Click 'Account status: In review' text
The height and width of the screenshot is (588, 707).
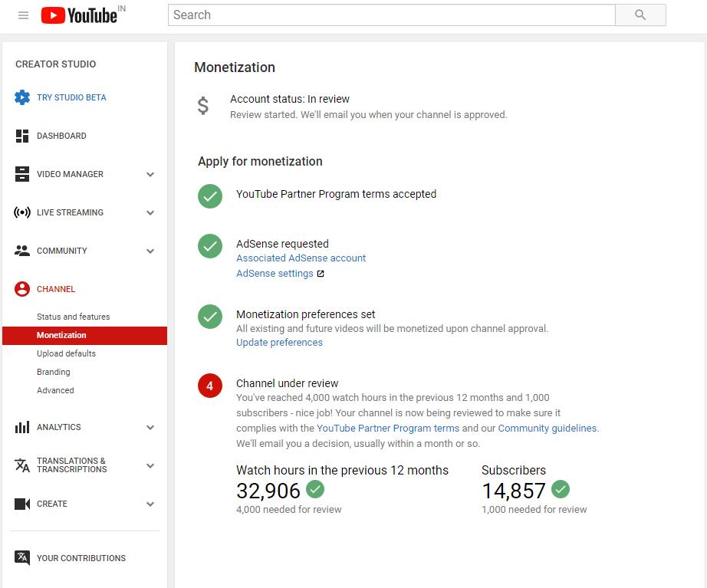tap(290, 99)
